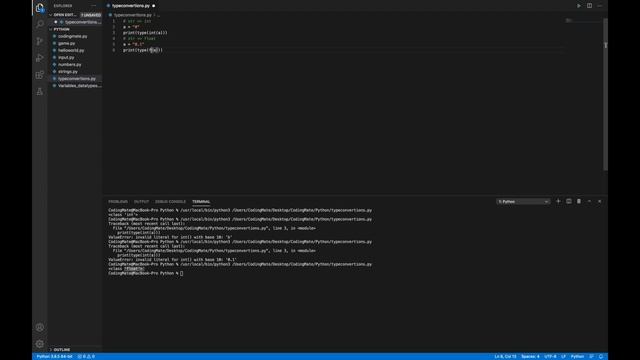The image size is (640, 360).
Task: Click typeconvertions.py in the breadcrumb
Action: click(x=132, y=15)
